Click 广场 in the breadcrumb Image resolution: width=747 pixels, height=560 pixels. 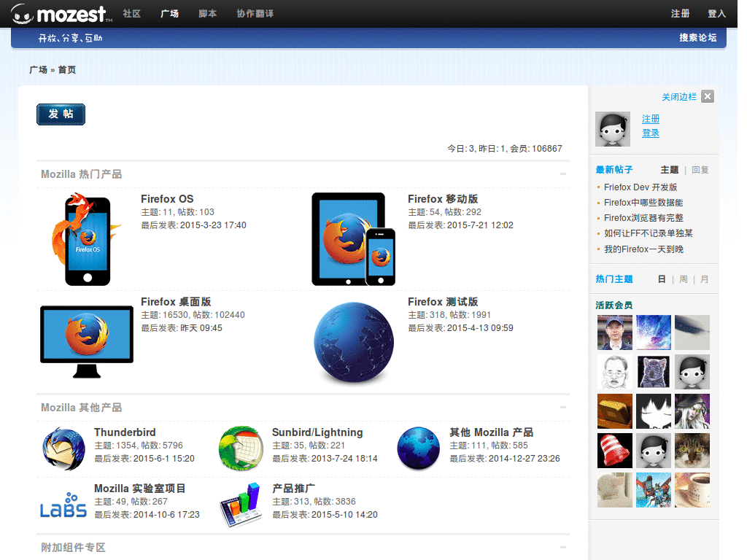point(38,70)
